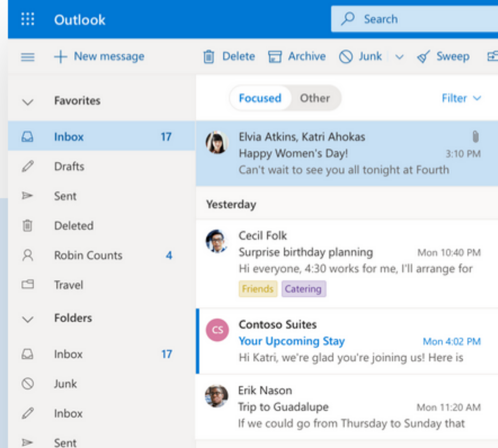The width and height of the screenshot is (498, 448).
Task: Toggle the hamburger navigation menu
Action: point(27,57)
